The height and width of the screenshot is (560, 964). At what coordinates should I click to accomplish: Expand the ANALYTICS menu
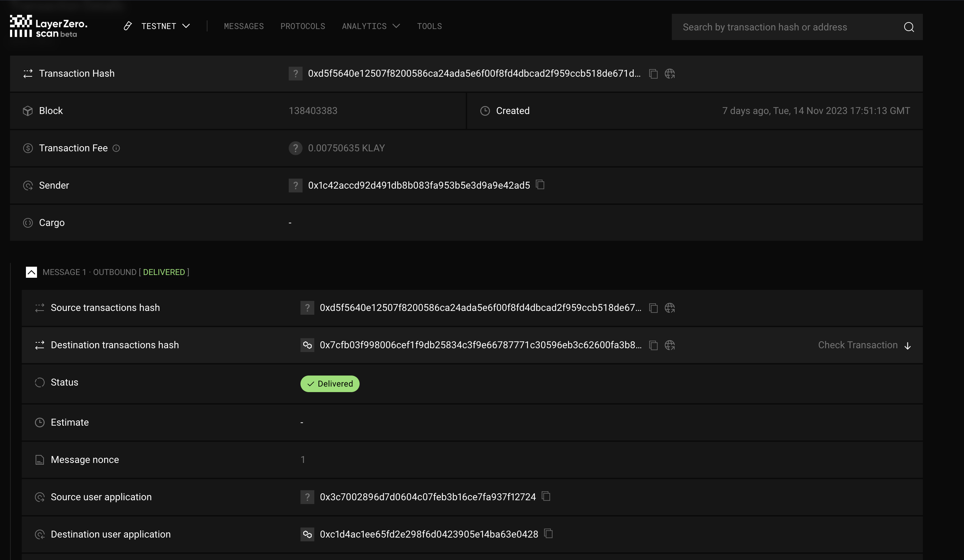370,26
